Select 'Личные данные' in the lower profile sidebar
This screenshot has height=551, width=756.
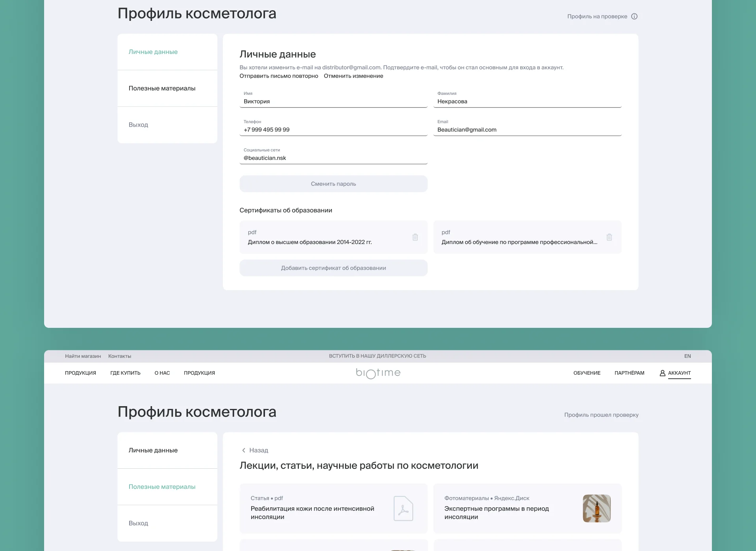[x=167, y=450]
